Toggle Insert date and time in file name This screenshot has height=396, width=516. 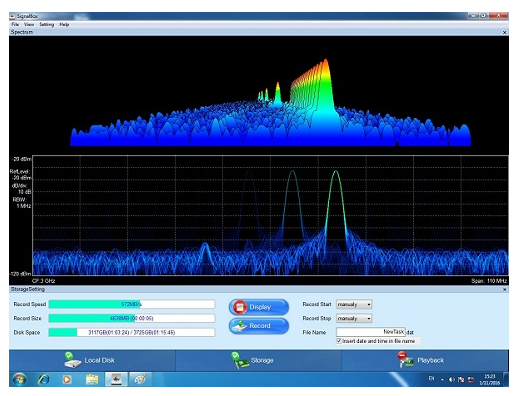pos(339,341)
